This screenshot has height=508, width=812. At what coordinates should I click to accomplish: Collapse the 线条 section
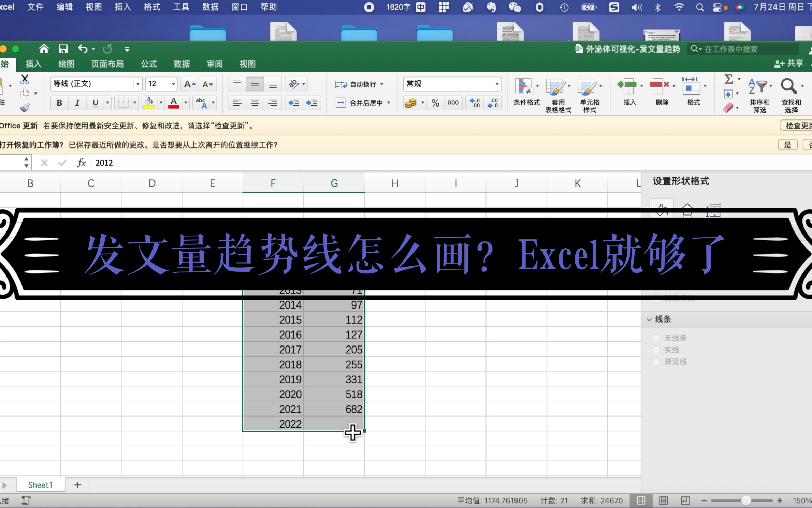coord(649,320)
